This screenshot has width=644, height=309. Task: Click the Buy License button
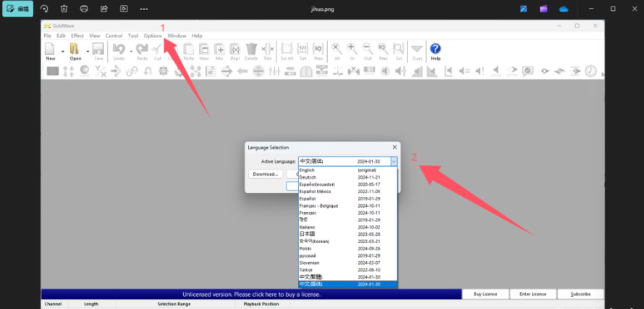pyautogui.click(x=485, y=295)
